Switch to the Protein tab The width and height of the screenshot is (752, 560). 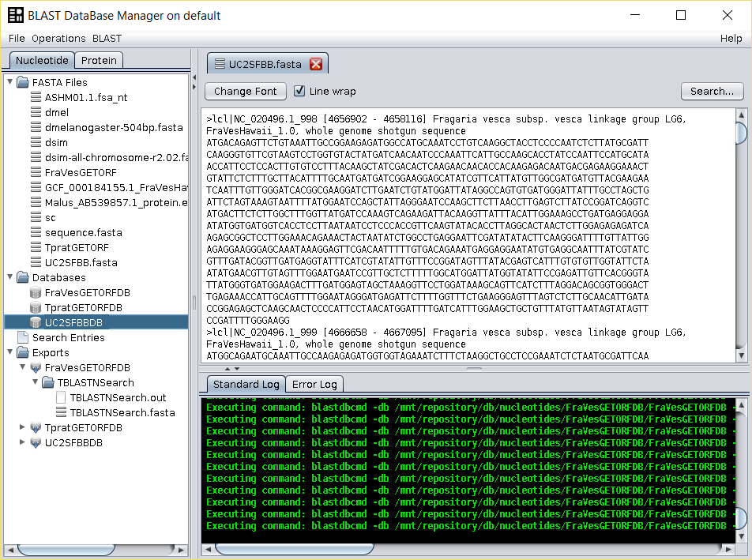[99, 60]
